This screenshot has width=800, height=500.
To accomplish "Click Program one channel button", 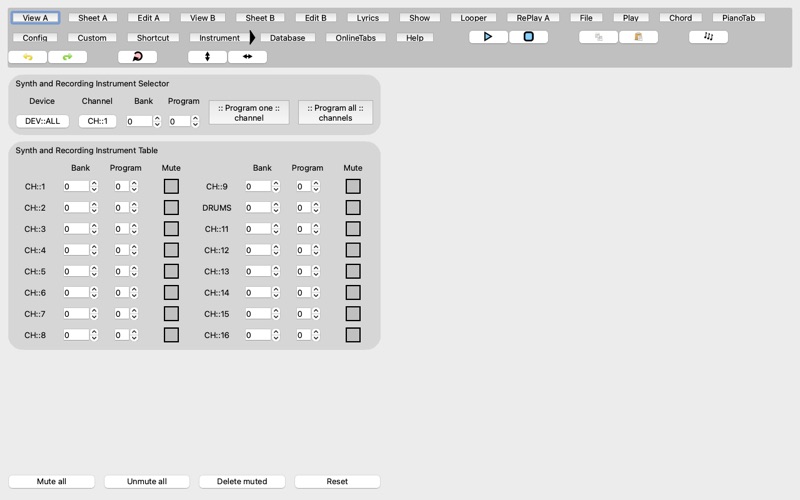I will (x=249, y=113).
